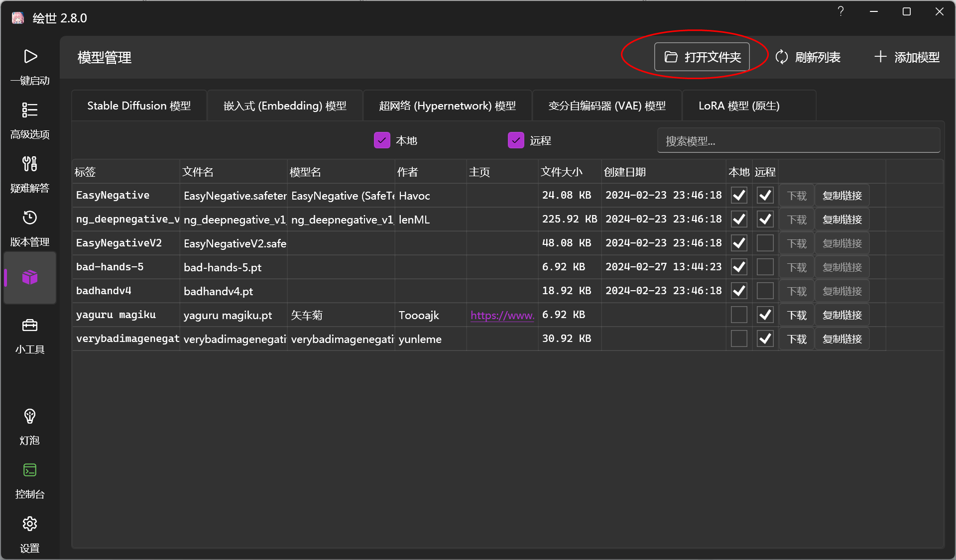The height and width of the screenshot is (560, 956).
Task: Uncheck the 本地 local filter checkbox
Action: 382,140
